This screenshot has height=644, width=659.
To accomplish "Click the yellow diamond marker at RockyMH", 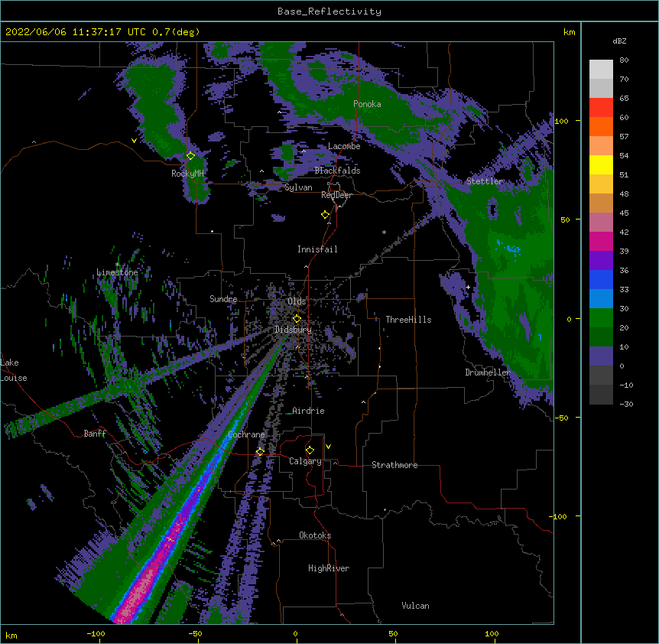I will tap(191, 156).
